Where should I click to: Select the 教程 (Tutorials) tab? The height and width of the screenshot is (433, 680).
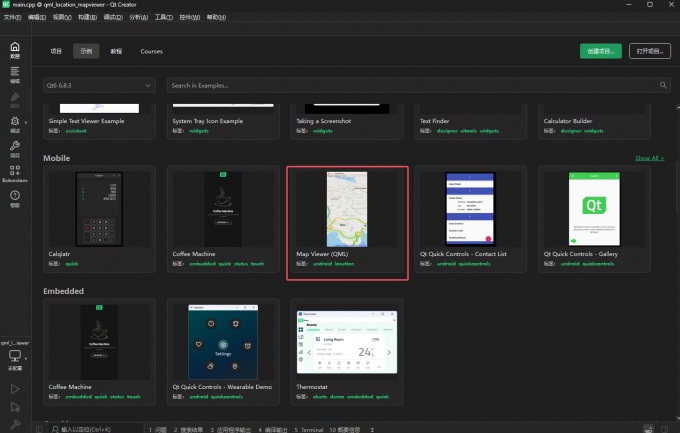point(117,51)
